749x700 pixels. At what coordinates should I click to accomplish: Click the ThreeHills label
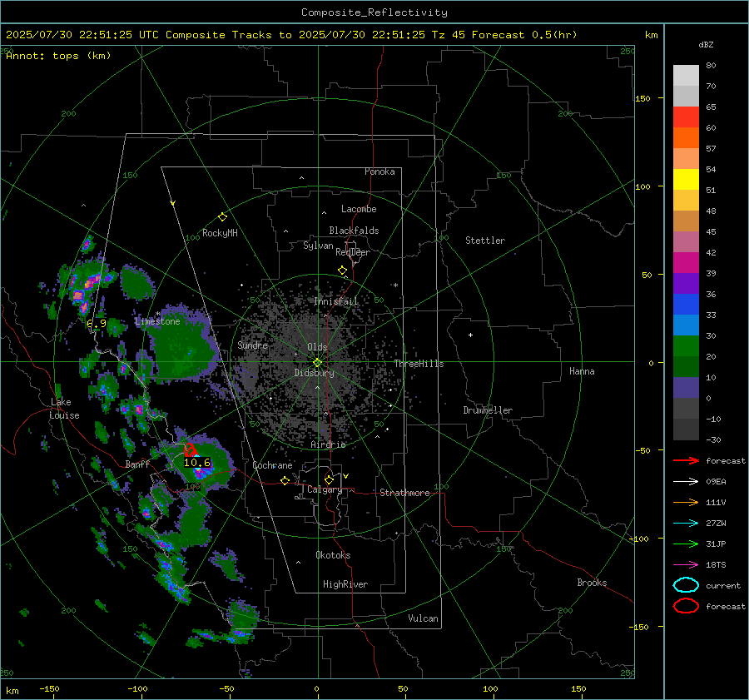point(419,364)
